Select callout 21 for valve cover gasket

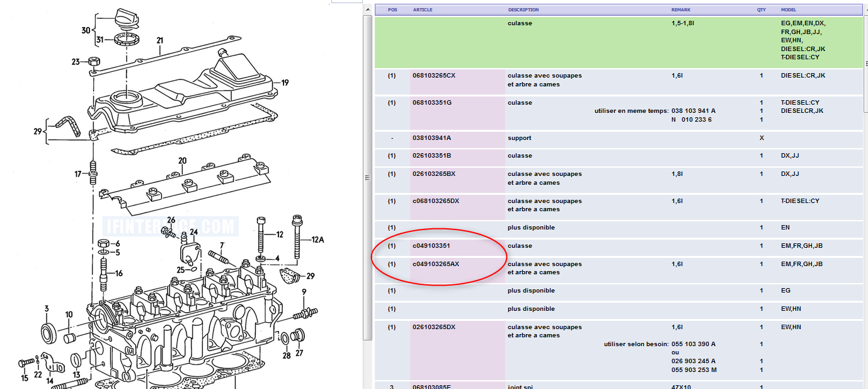coord(159,41)
